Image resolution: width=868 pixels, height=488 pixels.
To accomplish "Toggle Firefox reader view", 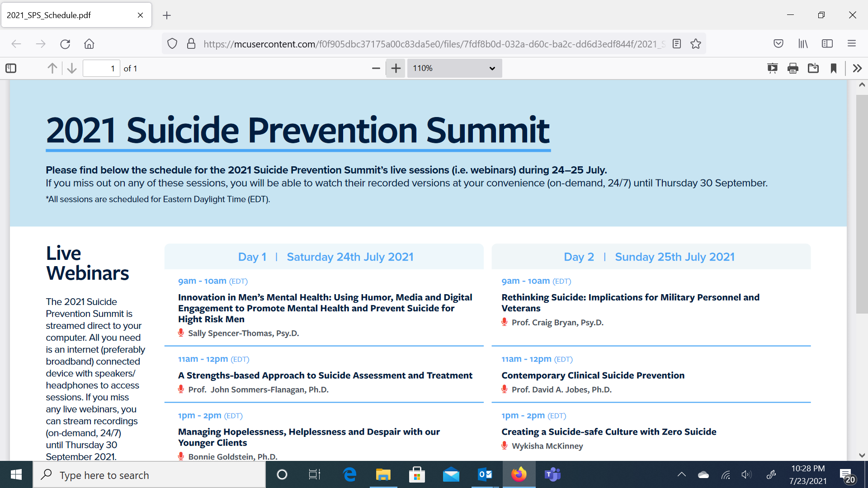I will 676,44.
